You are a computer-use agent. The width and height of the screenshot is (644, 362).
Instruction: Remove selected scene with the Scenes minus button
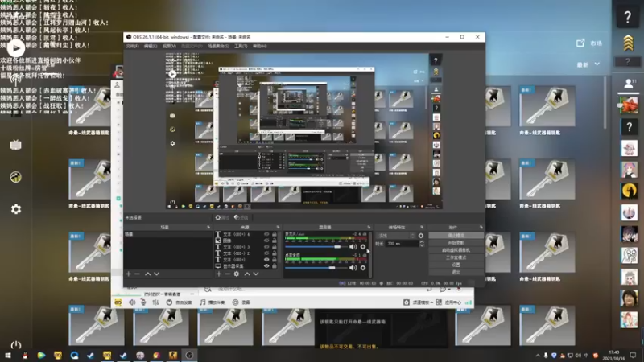point(138,274)
